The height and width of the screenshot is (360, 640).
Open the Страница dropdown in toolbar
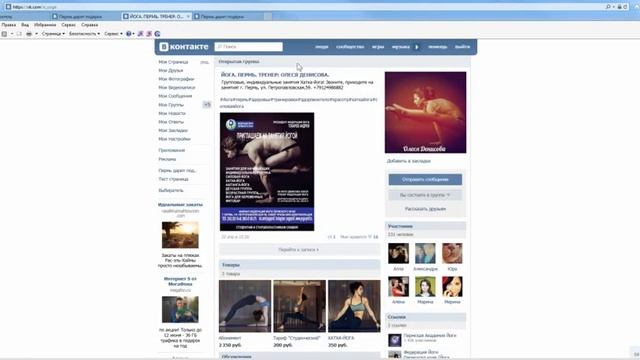point(53,34)
